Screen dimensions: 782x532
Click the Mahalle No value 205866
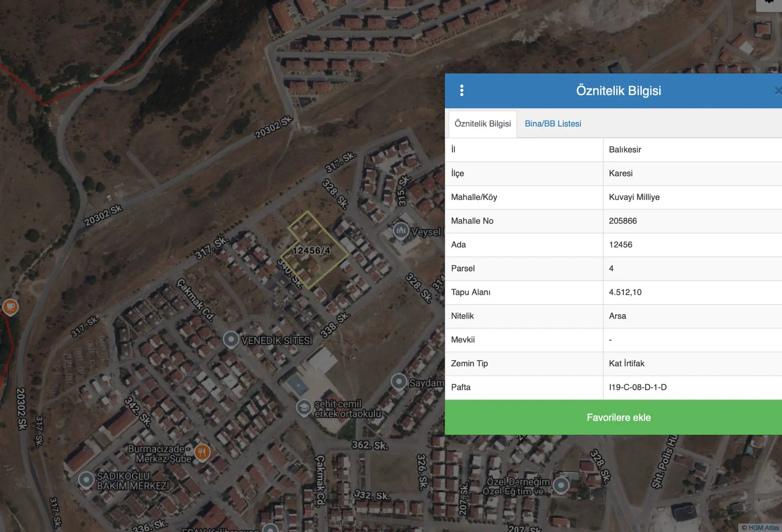coord(623,221)
